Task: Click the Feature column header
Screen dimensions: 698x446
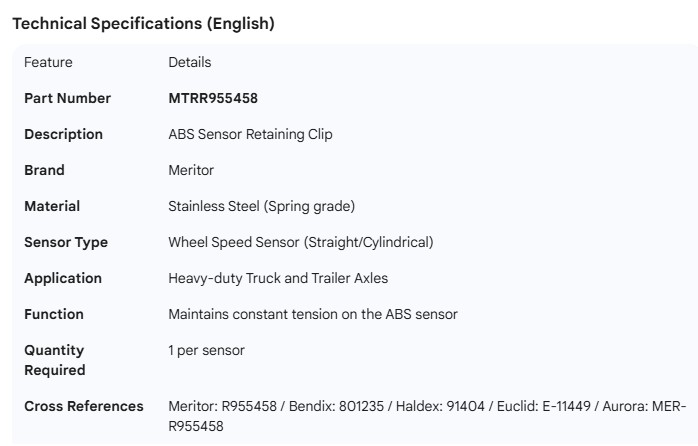Action: tap(48, 62)
